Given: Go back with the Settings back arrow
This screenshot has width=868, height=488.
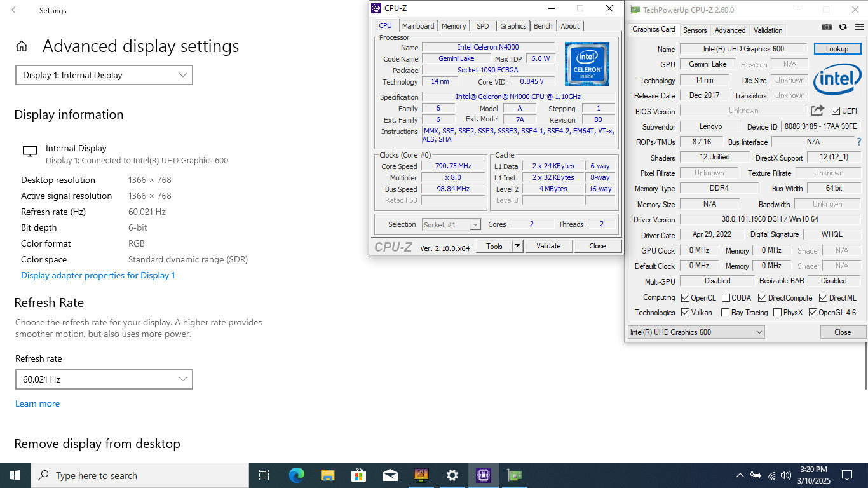Looking at the screenshot, I should point(15,10).
